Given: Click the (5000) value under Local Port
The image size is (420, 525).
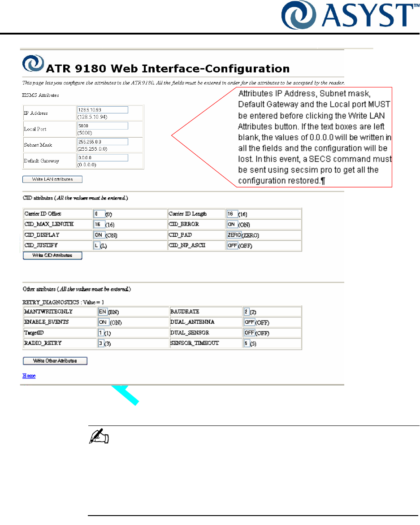Looking at the screenshot, I should coord(85,133).
